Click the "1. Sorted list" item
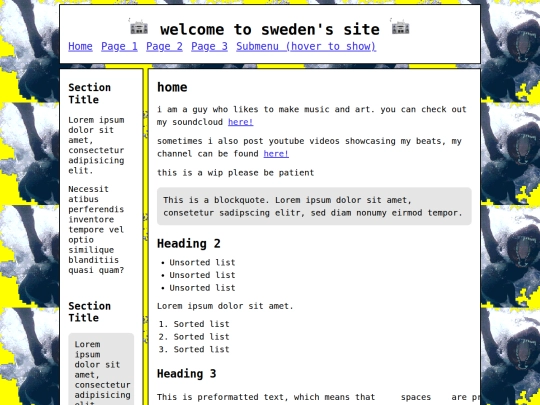The width and height of the screenshot is (540, 405). (194, 324)
